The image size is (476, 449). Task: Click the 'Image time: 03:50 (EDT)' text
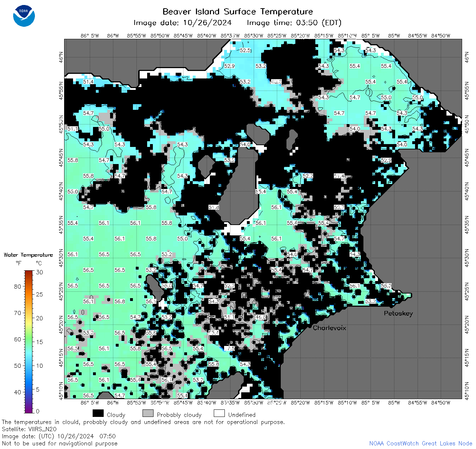pos(294,23)
